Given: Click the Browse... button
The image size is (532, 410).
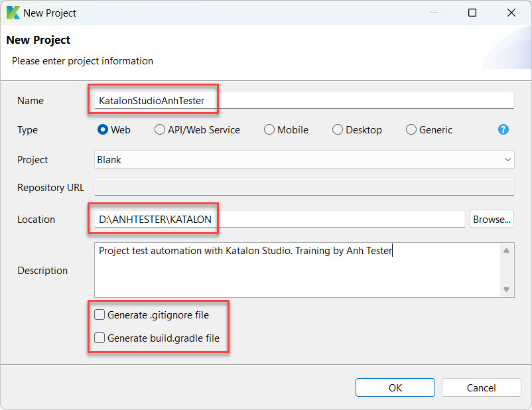Looking at the screenshot, I should pos(492,219).
